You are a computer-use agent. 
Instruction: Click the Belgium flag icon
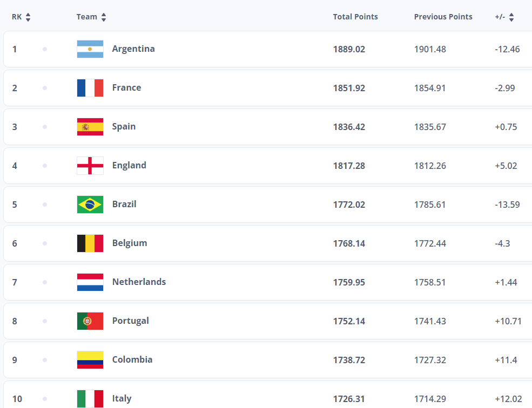click(90, 243)
